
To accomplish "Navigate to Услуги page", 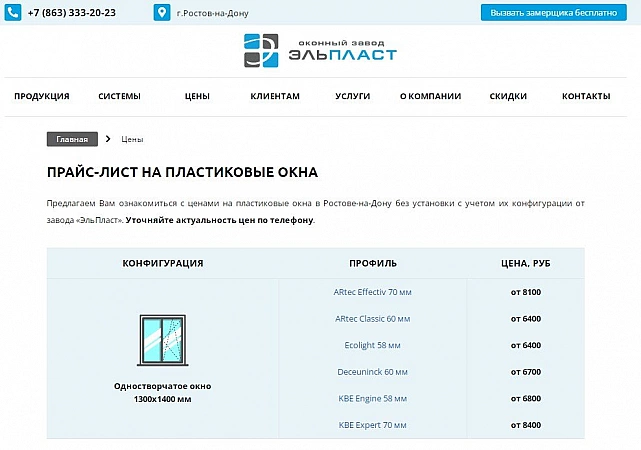I will coord(353,97).
